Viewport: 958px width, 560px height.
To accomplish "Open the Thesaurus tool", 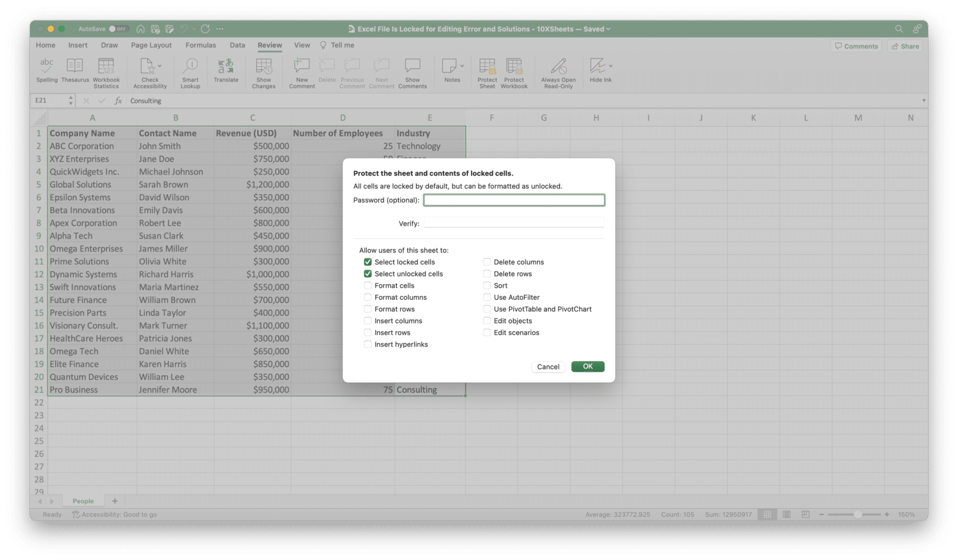I will click(74, 70).
